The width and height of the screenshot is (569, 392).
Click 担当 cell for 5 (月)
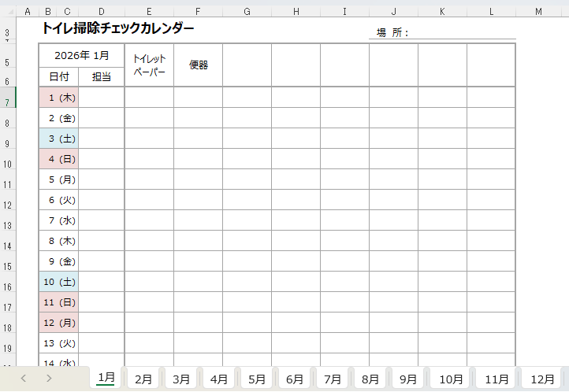[102, 179]
